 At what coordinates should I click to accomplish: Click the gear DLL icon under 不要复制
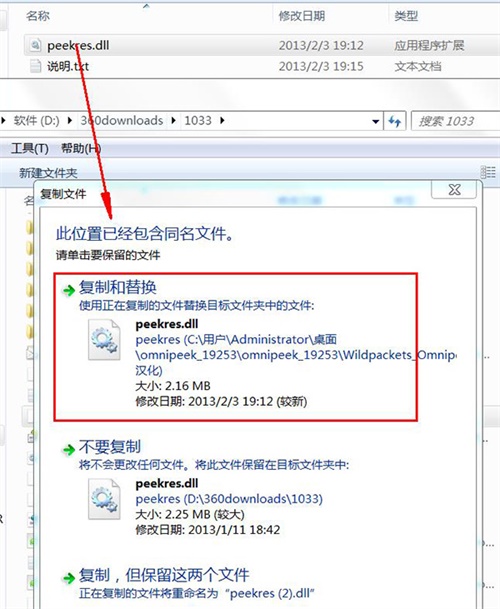[x=104, y=499]
